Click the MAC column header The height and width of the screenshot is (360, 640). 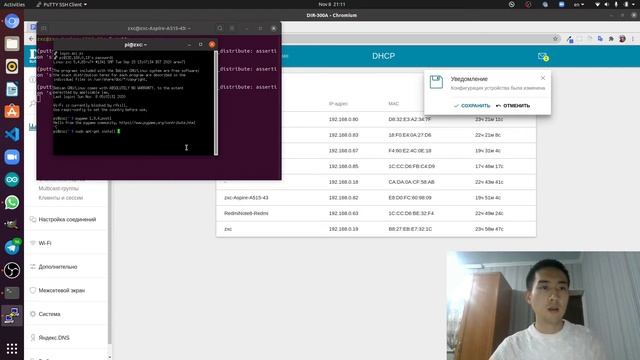click(393, 104)
